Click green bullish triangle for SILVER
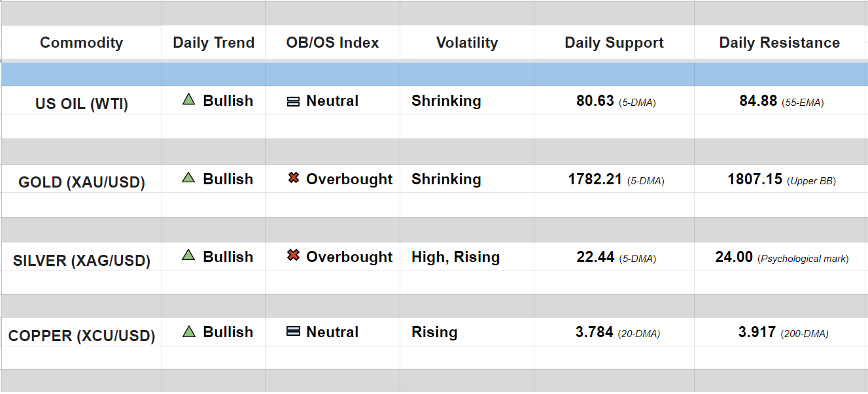This screenshot has width=868, height=394. 188,255
